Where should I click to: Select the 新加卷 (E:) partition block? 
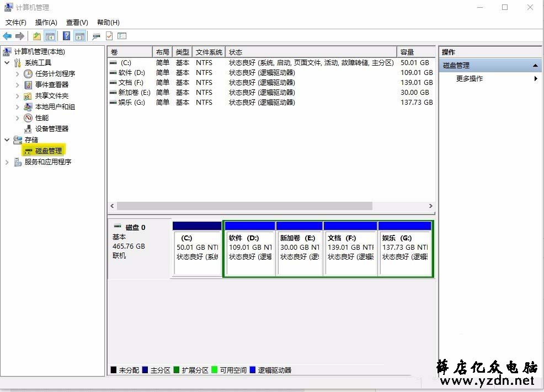tap(300, 249)
